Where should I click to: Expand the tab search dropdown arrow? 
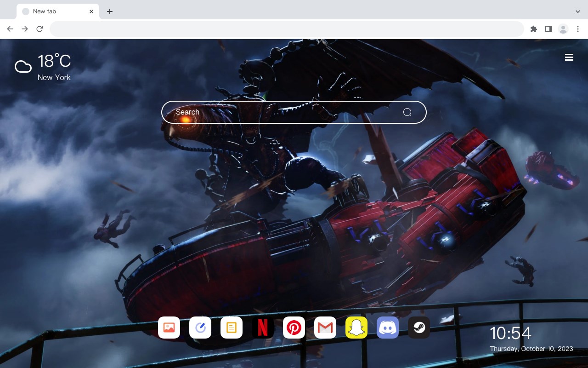click(578, 11)
